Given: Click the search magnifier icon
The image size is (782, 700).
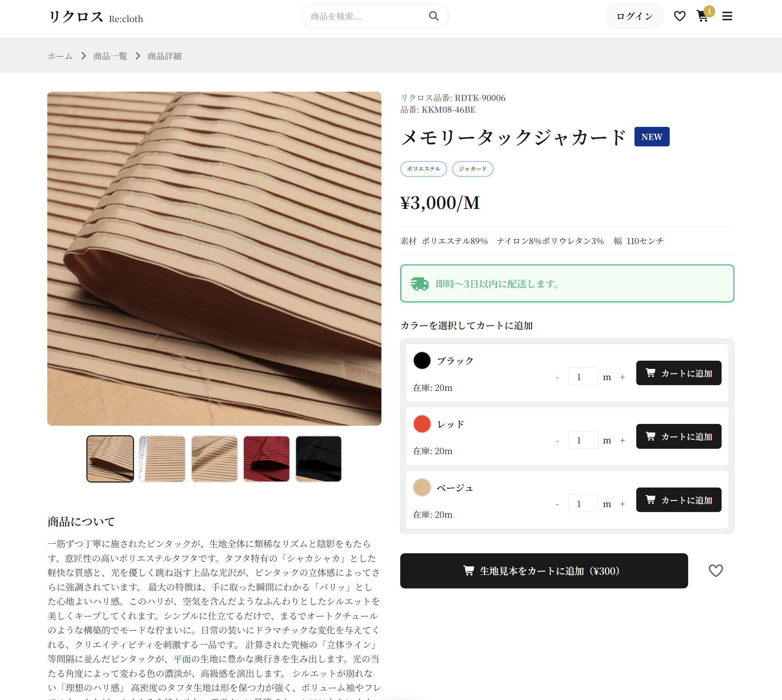Looking at the screenshot, I should pyautogui.click(x=434, y=16).
